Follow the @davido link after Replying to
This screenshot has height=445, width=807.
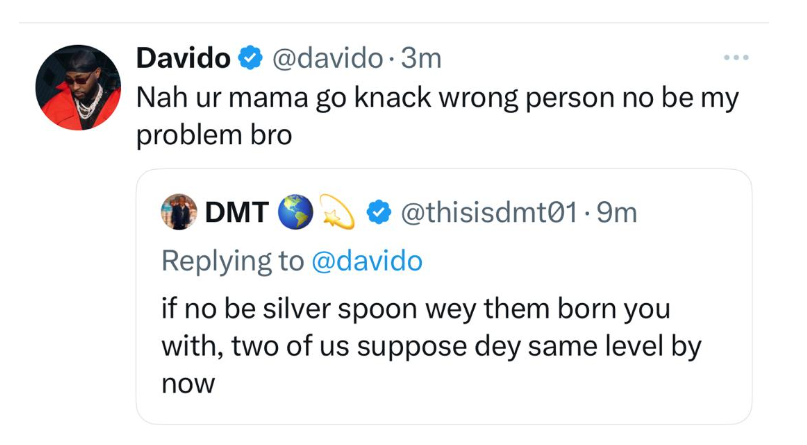pyautogui.click(x=369, y=261)
